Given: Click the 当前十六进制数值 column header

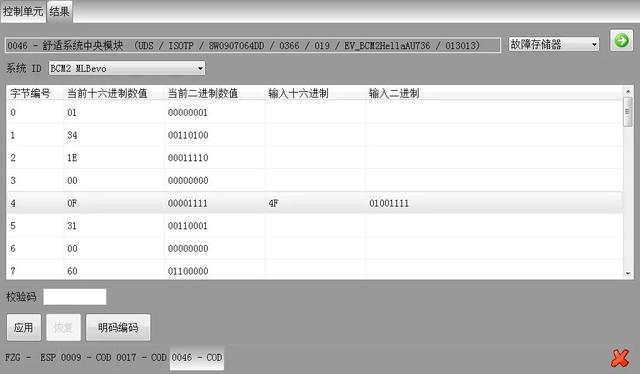Looking at the screenshot, I should click(x=107, y=94).
